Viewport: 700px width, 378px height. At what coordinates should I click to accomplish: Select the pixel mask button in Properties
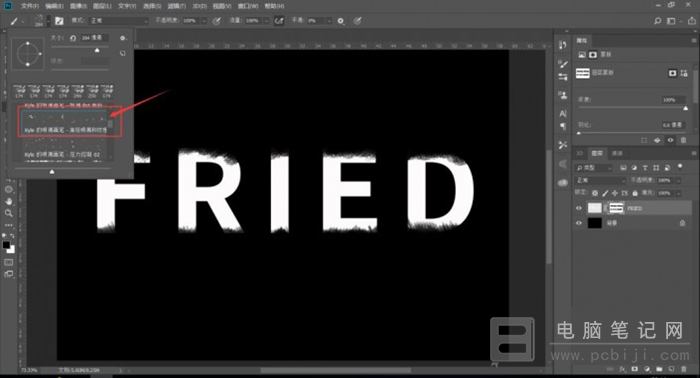[x=672, y=73]
